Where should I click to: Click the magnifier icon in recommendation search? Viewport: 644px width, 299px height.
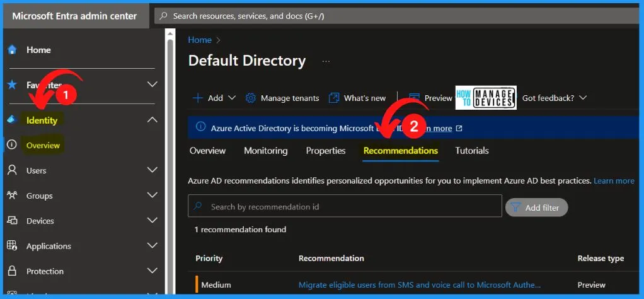tap(198, 206)
